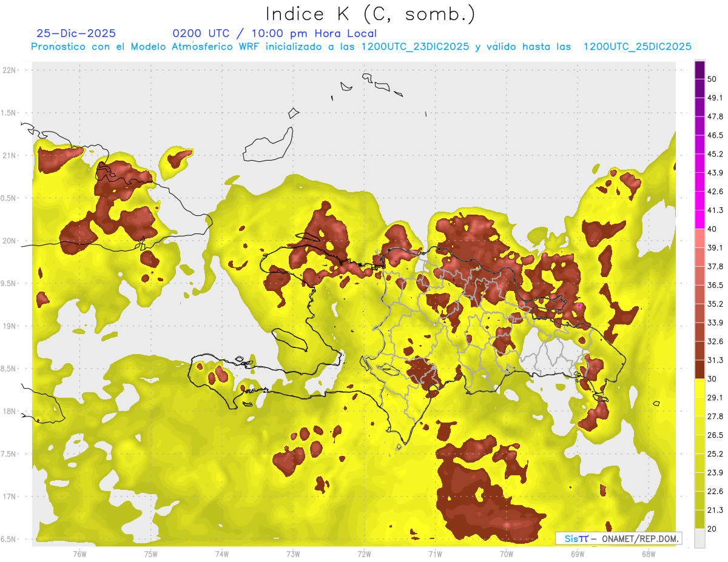Click the 'Pronostico con el Modelo Atmosferico WRF' line

tap(361, 47)
